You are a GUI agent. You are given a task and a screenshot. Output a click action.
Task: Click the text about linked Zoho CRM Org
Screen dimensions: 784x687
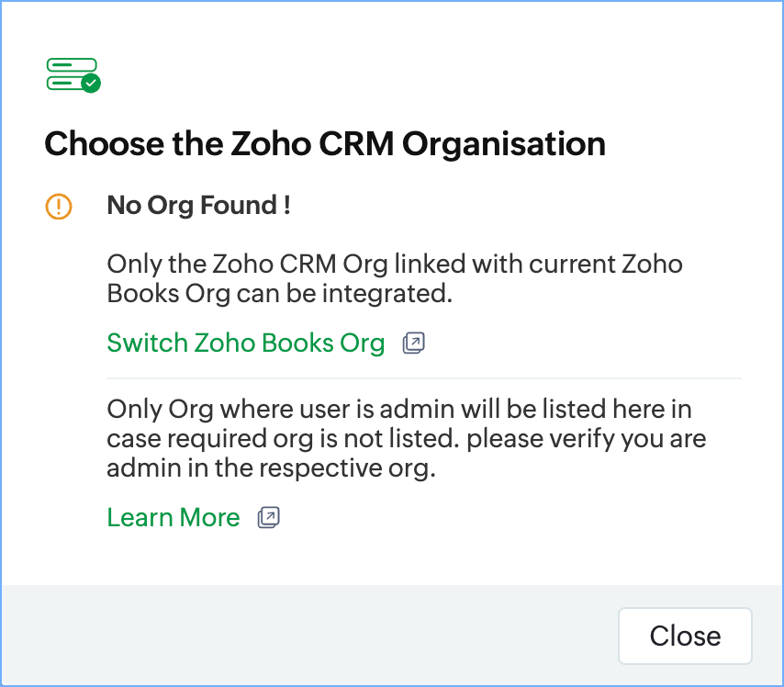coord(395,279)
